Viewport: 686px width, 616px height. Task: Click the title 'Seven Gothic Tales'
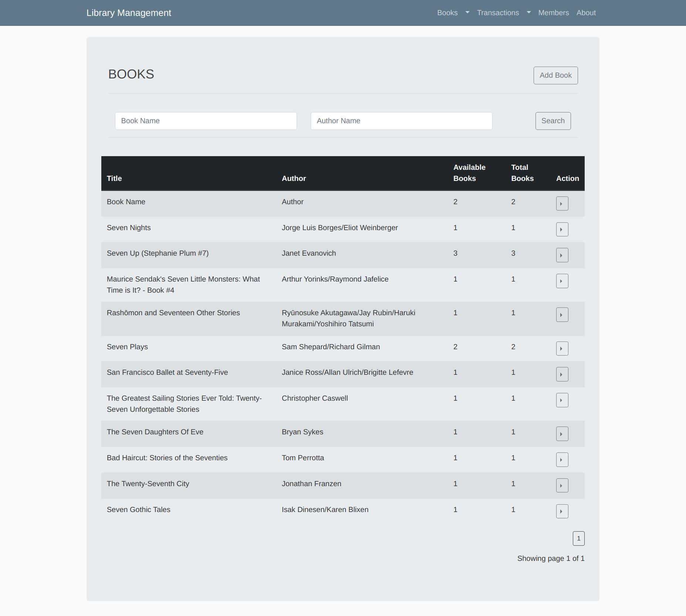(x=138, y=509)
